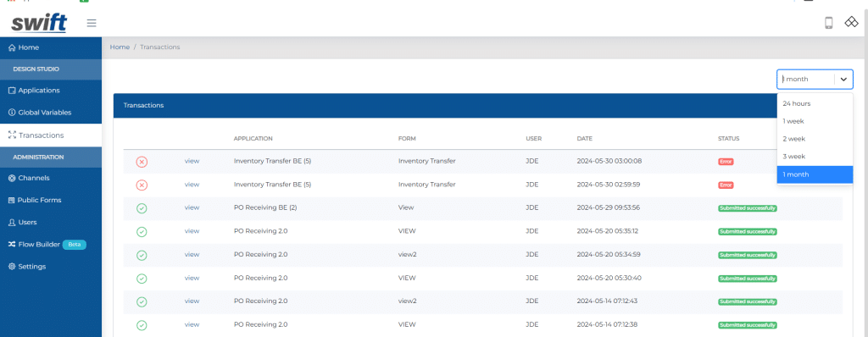Click the Global Variables info icon
Viewport: 868px width, 337px height.
(x=12, y=113)
